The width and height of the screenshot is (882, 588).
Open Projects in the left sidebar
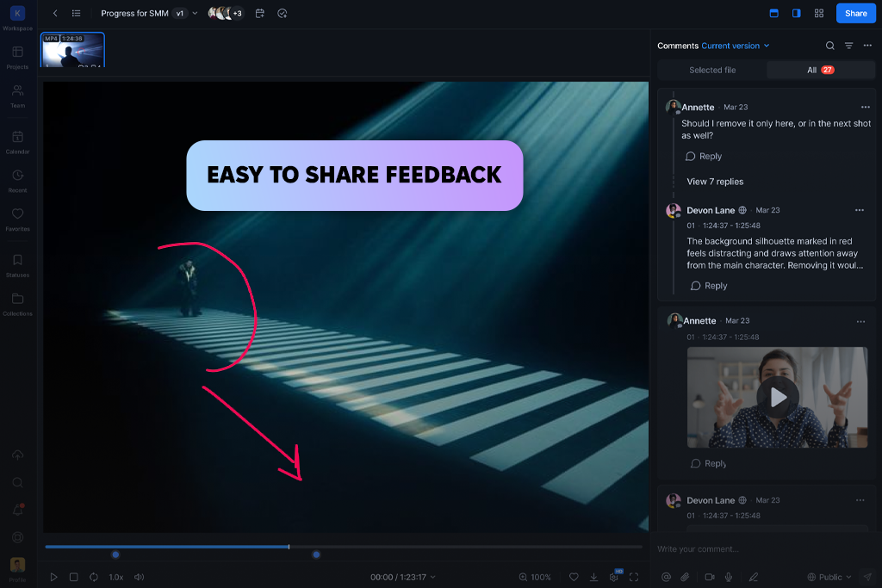(17, 58)
